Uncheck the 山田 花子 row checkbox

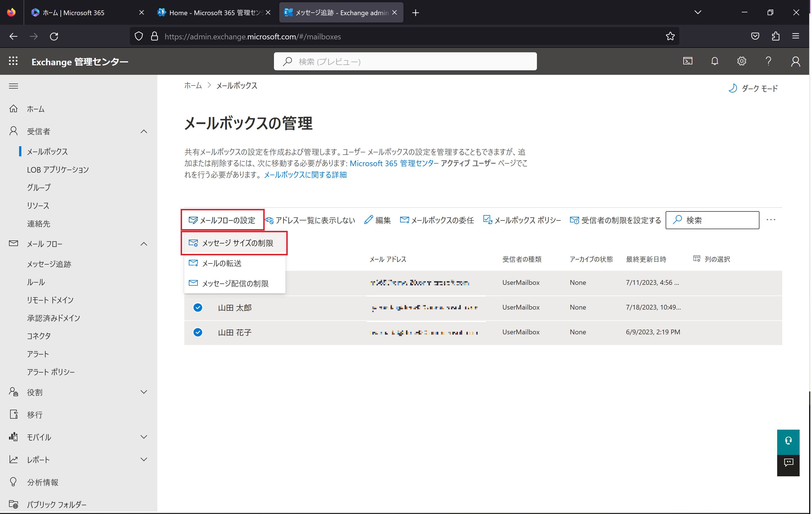click(x=198, y=332)
